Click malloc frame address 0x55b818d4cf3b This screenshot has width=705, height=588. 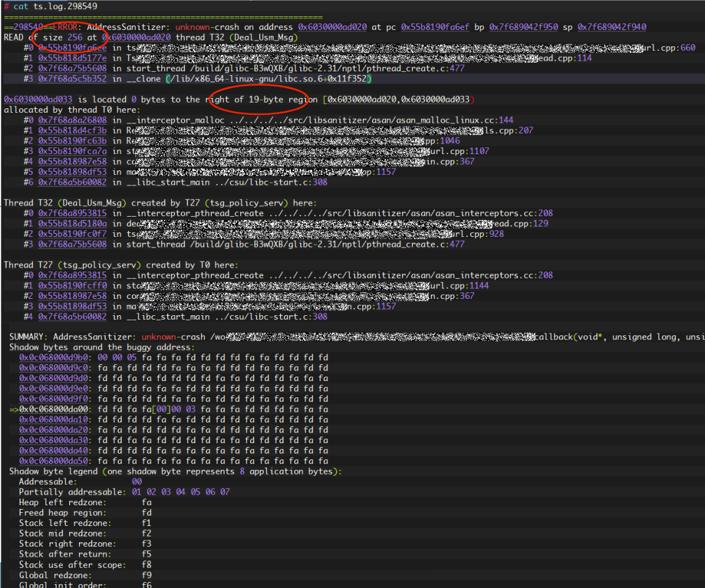[72, 131]
